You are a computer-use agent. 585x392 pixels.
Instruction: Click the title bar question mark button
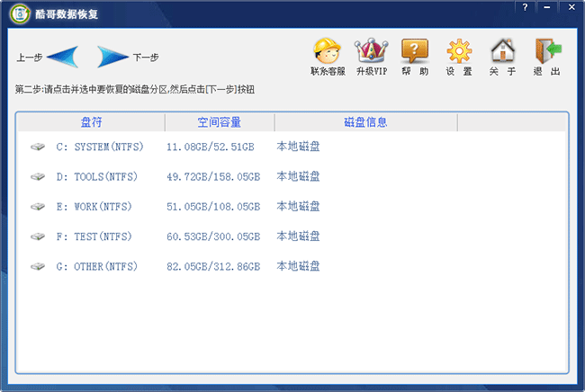(x=525, y=7)
